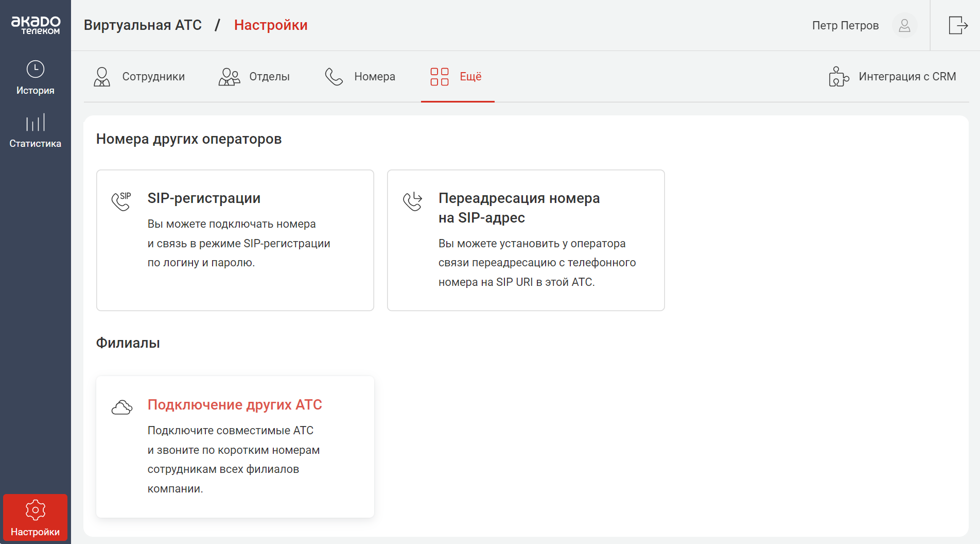The width and height of the screenshot is (980, 544).
Task: Click the Настройки breadcrumb title
Action: pyautogui.click(x=271, y=25)
